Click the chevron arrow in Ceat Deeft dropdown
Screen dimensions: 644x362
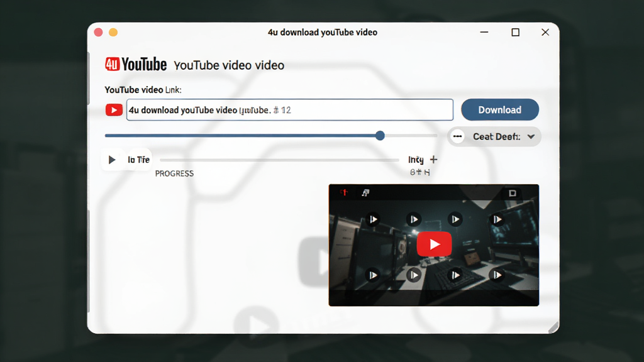tap(531, 136)
